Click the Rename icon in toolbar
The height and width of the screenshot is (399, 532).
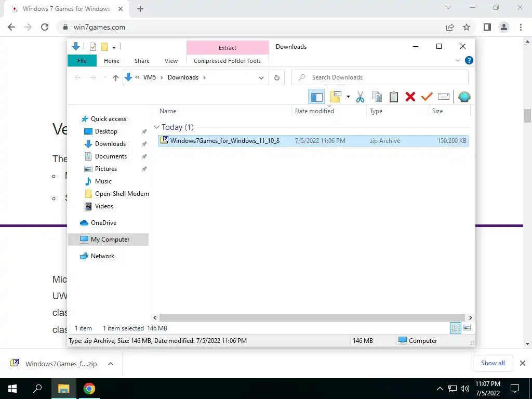(444, 97)
